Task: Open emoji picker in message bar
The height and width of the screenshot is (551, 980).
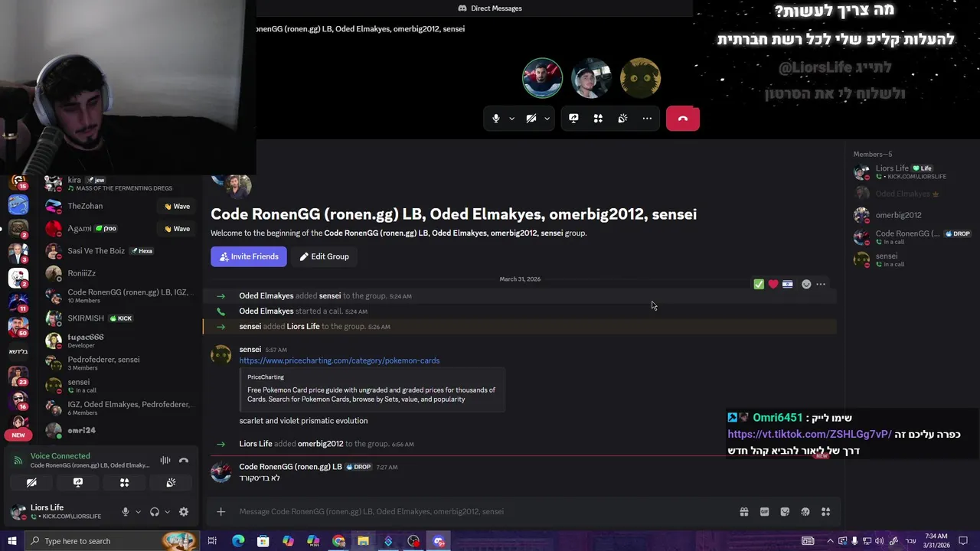Action: coord(805,512)
